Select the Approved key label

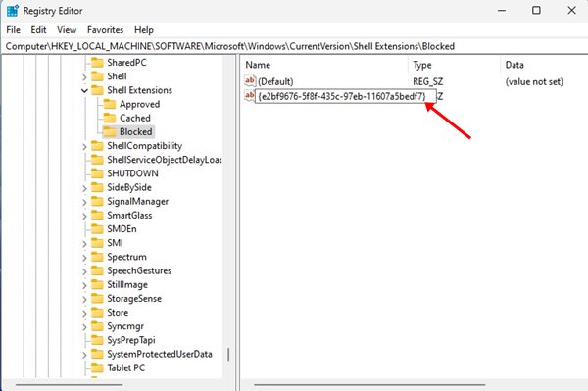(139, 104)
